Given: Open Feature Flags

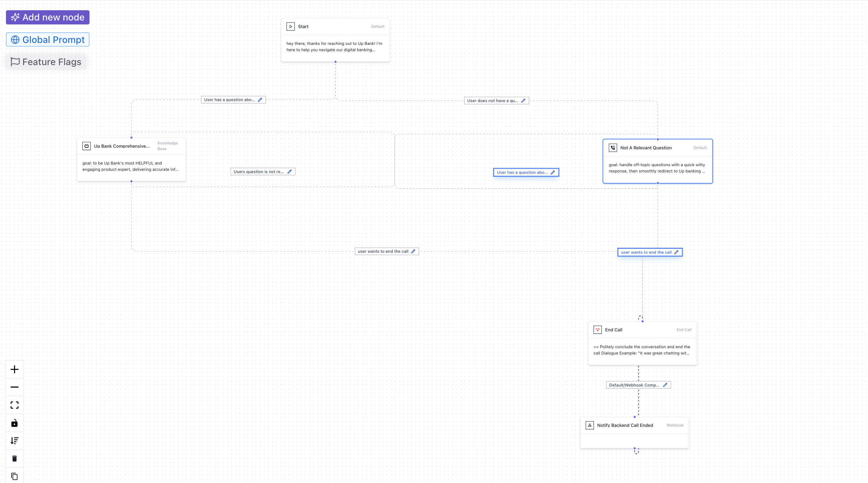Looking at the screenshot, I should (46, 62).
